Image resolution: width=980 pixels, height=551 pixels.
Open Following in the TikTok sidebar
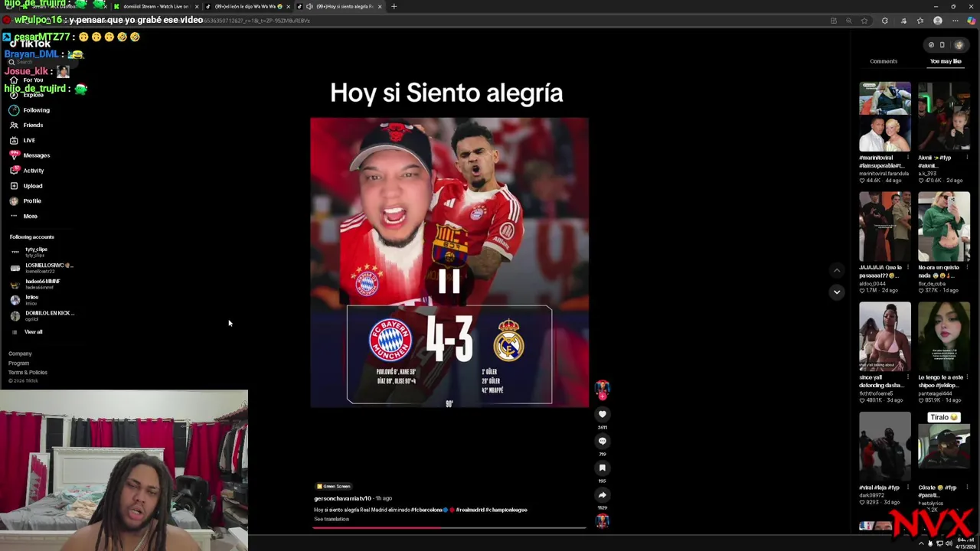point(30,110)
